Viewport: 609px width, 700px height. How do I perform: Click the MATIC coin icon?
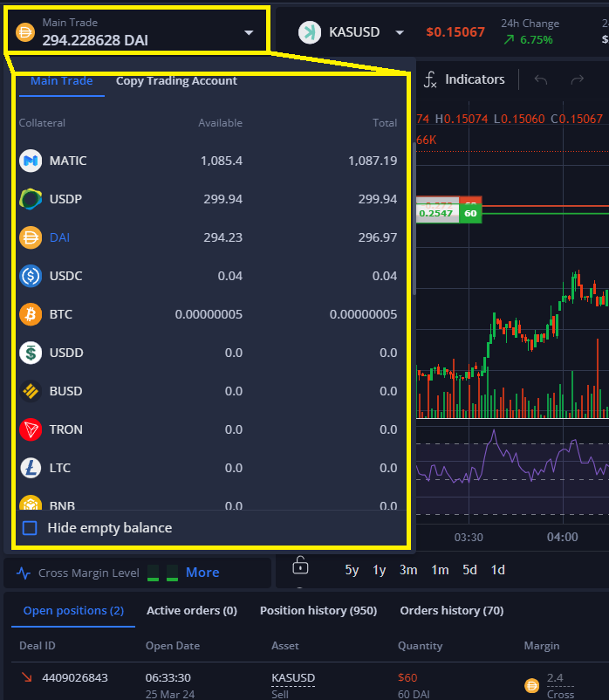tap(31, 161)
